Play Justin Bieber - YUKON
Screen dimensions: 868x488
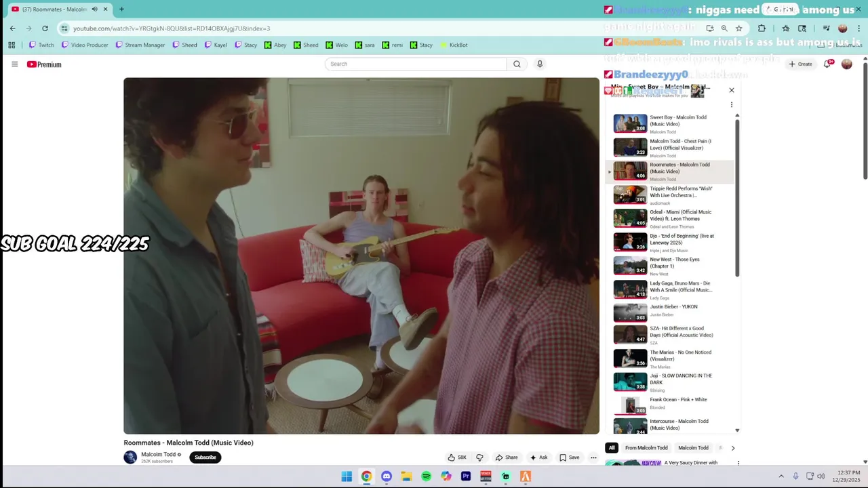tap(668, 313)
